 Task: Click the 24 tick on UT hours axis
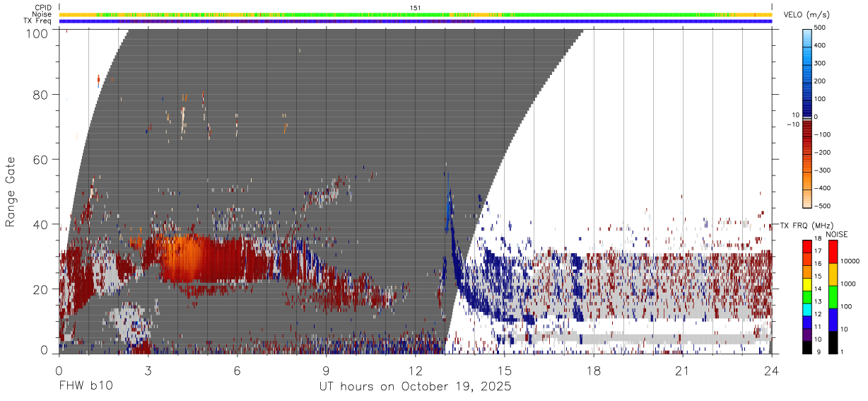click(x=772, y=369)
